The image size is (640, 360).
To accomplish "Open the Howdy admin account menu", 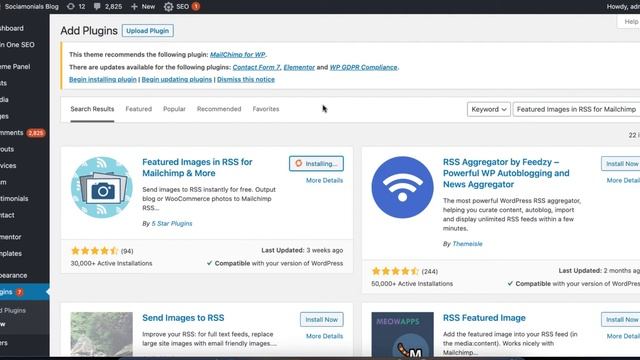I will click(623, 7).
